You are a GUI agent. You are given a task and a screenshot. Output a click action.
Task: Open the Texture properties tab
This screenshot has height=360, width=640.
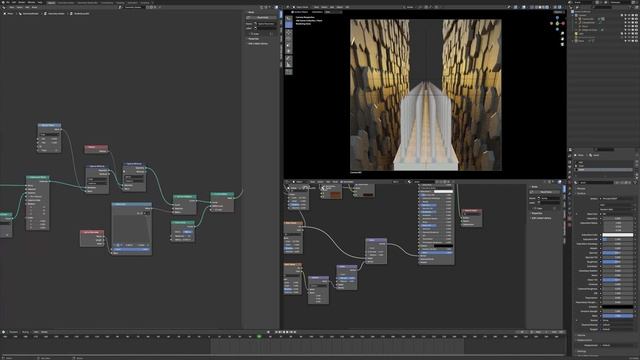pos(570,224)
